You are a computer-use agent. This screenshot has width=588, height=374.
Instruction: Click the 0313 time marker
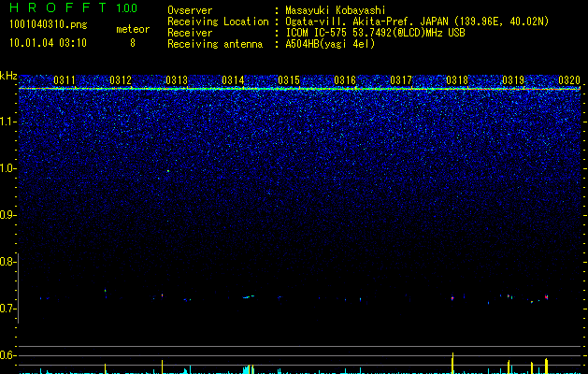click(177, 80)
